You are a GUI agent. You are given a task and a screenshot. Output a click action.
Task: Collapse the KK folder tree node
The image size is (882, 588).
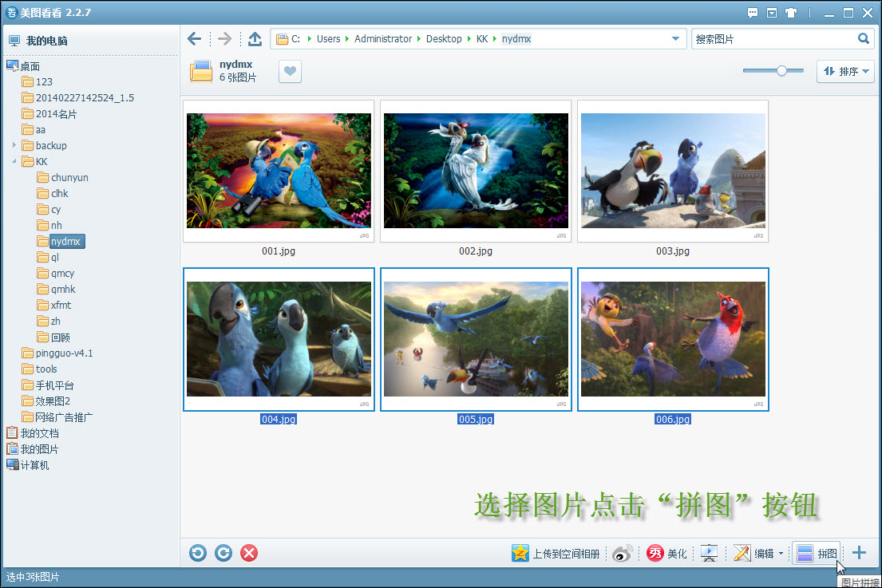(14, 161)
